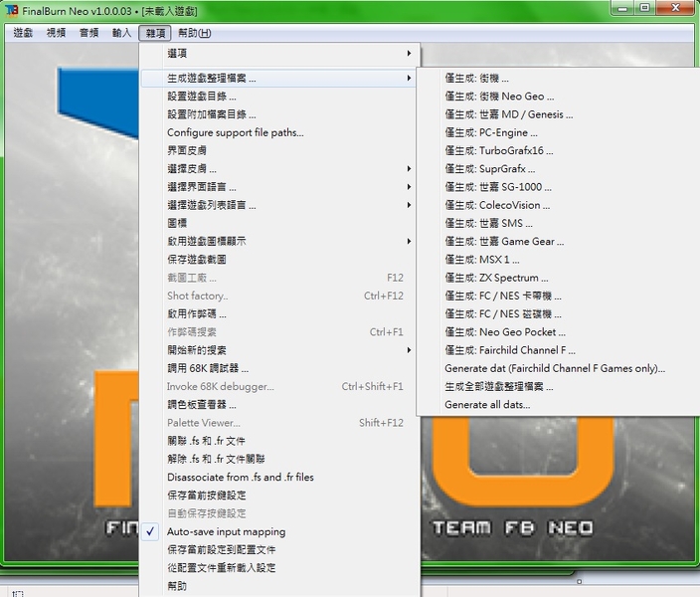Expand 選擇皮膚 submenu
The height and width of the screenshot is (597, 700).
pyautogui.click(x=280, y=169)
